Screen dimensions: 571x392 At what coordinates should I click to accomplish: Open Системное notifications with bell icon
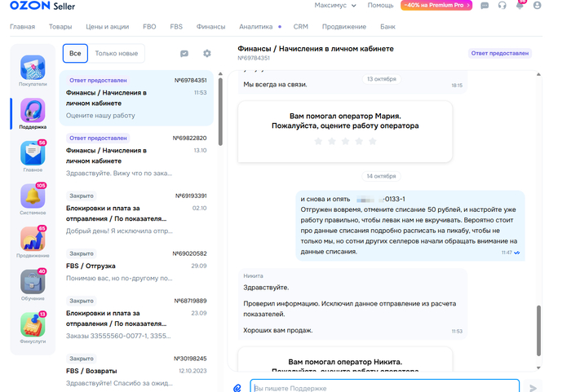pyautogui.click(x=33, y=199)
